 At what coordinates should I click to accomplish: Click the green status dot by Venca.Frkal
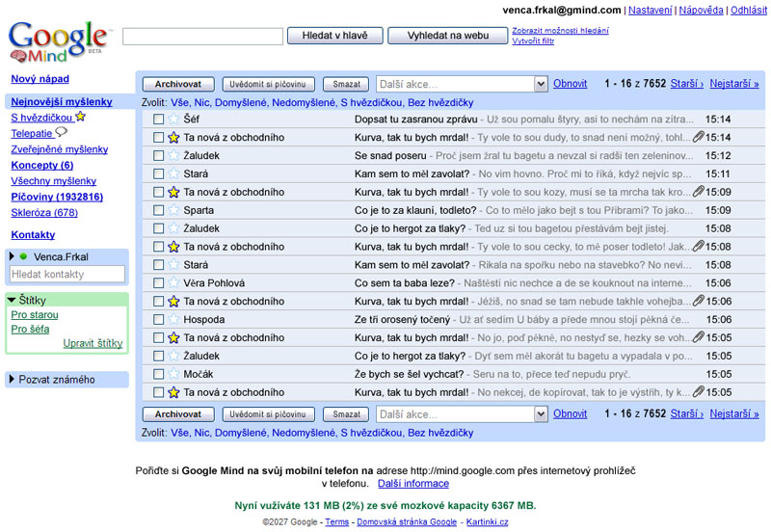coord(23,256)
